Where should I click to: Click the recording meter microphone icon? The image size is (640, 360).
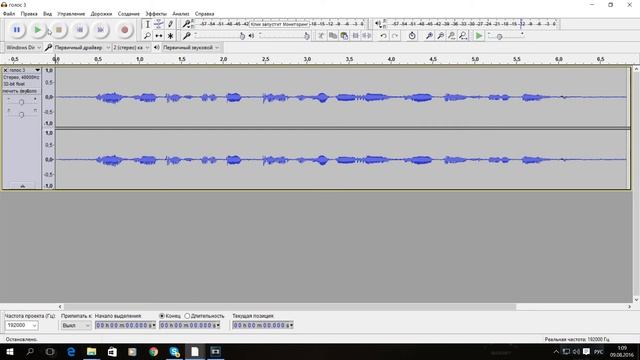point(186,24)
